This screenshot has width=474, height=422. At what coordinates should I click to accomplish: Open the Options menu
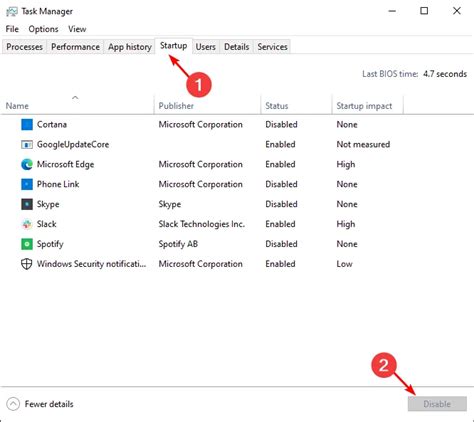coord(43,29)
